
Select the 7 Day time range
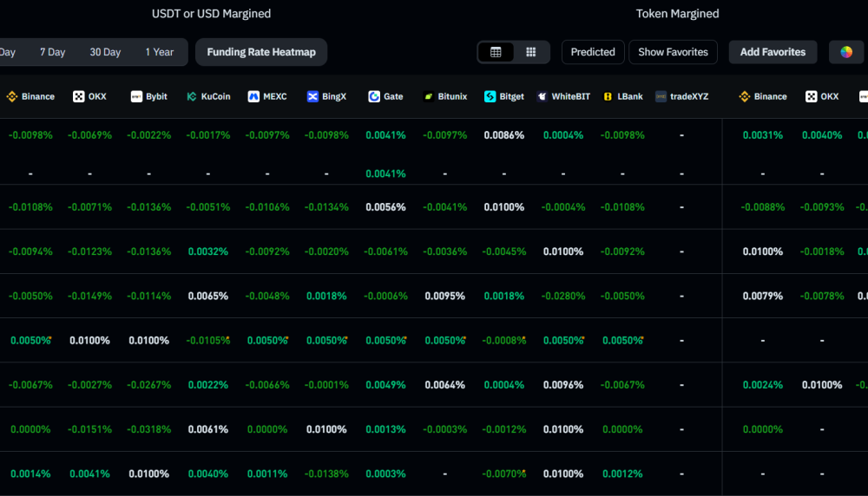[x=52, y=52]
